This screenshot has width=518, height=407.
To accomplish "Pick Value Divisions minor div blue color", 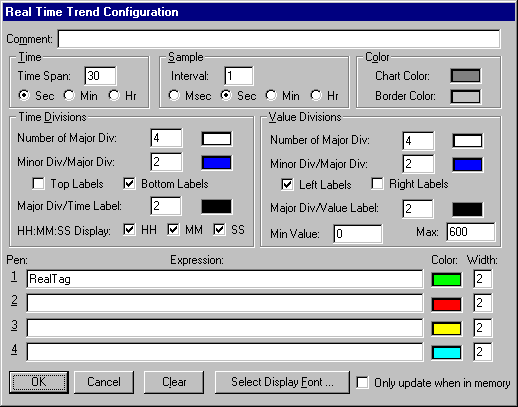I will (467, 165).
